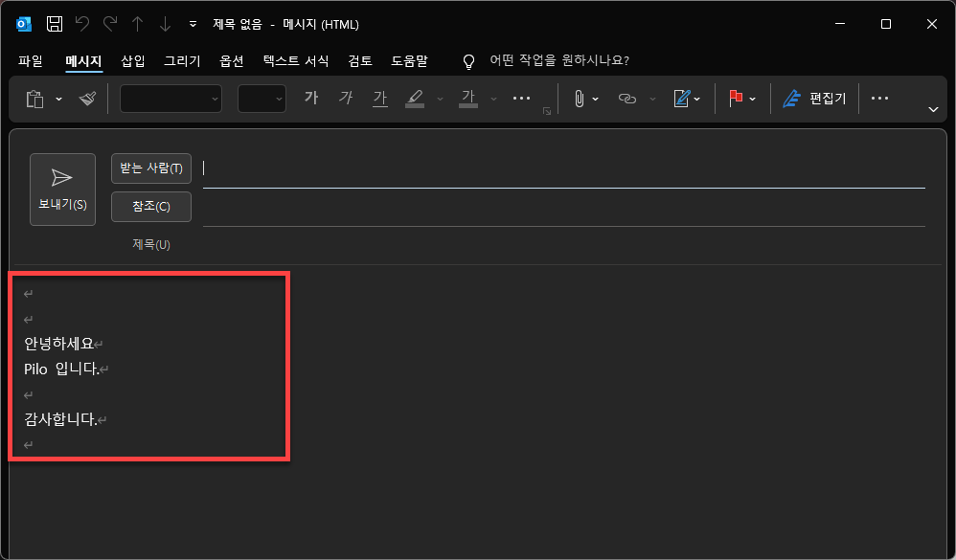Toggle bold 가 formatting
This screenshot has height=560, width=956.
point(311,98)
